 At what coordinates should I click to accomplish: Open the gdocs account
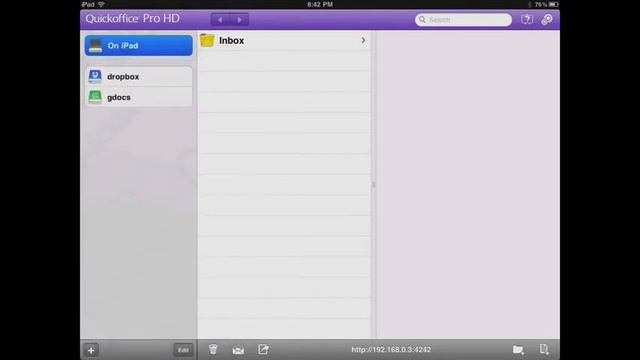(139, 97)
